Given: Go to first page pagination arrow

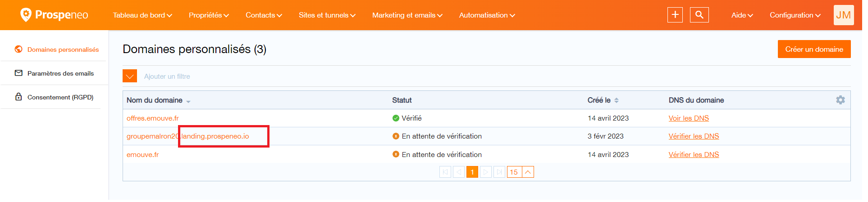Looking at the screenshot, I should pyautogui.click(x=445, y=172).
